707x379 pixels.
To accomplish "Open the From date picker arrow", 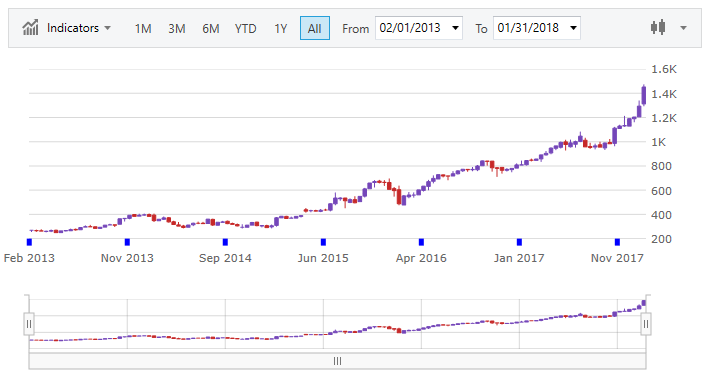I will (x=455, y=28).
